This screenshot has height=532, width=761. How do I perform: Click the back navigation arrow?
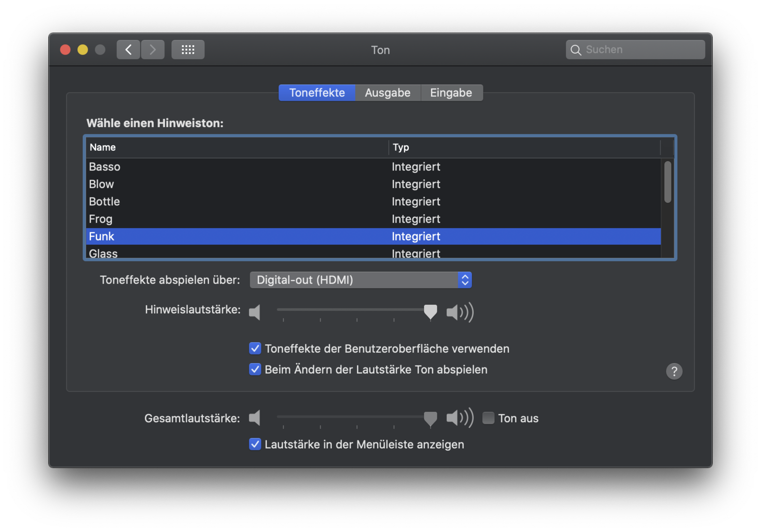pos(128,50)
